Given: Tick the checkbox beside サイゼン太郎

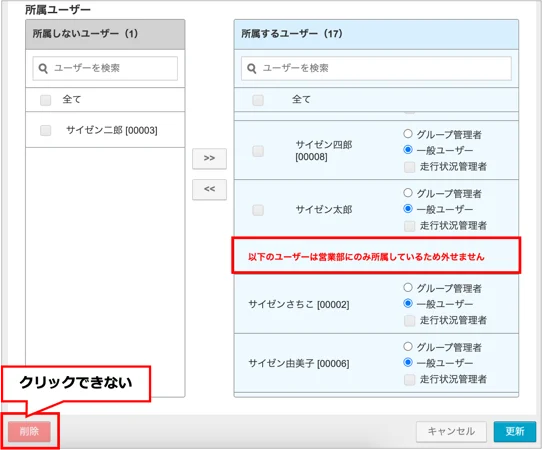Looking at the screenshot, I should pyautogui.click(x=258, y=210).
